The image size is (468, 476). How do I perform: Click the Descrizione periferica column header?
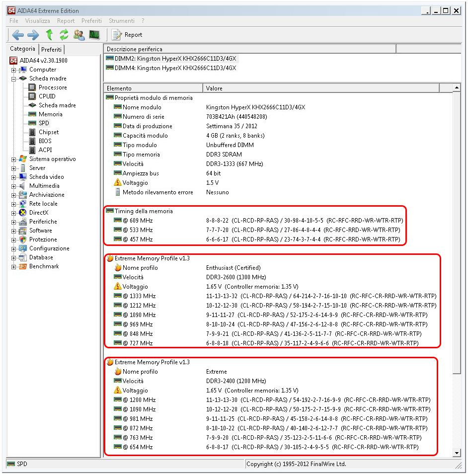(x=250, y=49)
